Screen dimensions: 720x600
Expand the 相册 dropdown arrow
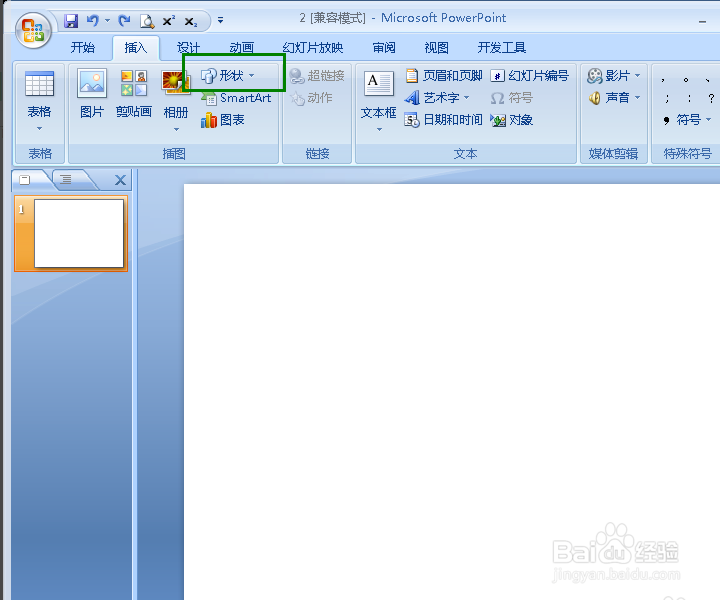[176, 129]
